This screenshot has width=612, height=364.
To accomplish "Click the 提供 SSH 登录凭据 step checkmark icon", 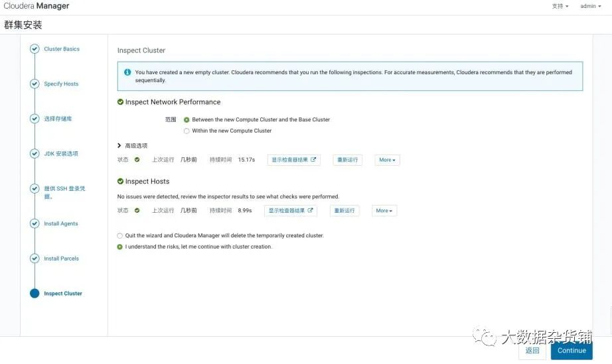I will [x=35, y=188].
